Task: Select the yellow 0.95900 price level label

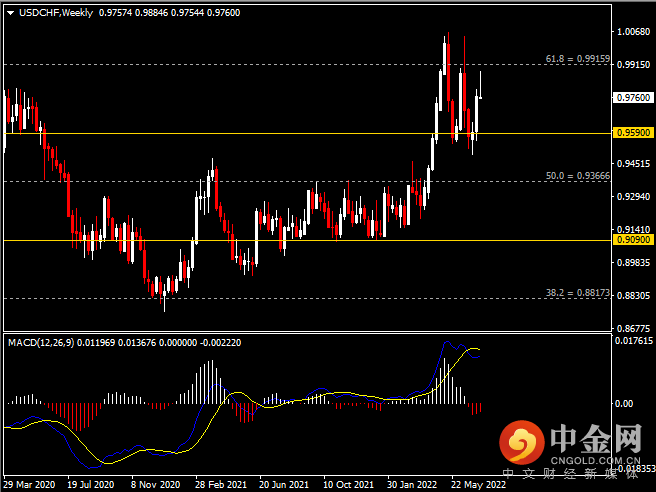Action: [633, 133]
